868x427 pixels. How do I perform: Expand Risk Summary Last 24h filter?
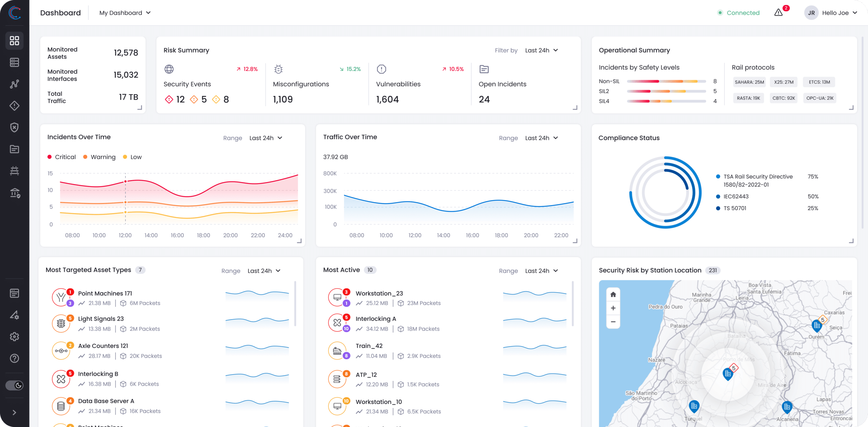[541, 50]
